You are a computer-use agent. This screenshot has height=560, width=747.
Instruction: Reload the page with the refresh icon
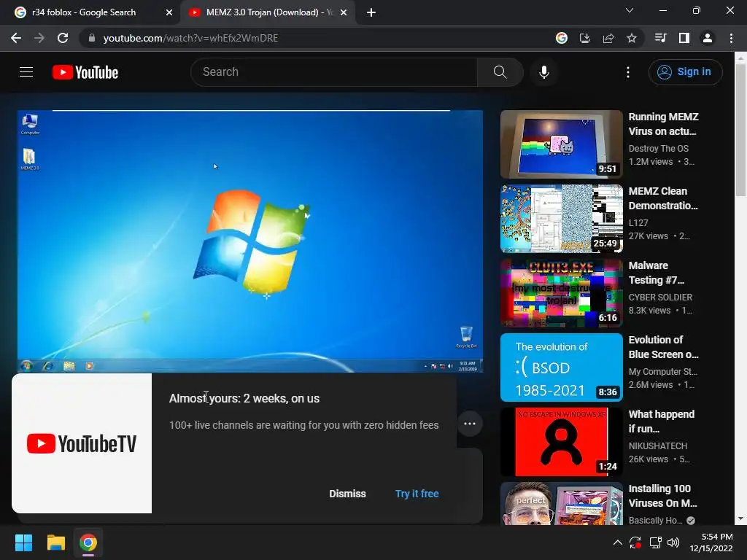(63, 38)
